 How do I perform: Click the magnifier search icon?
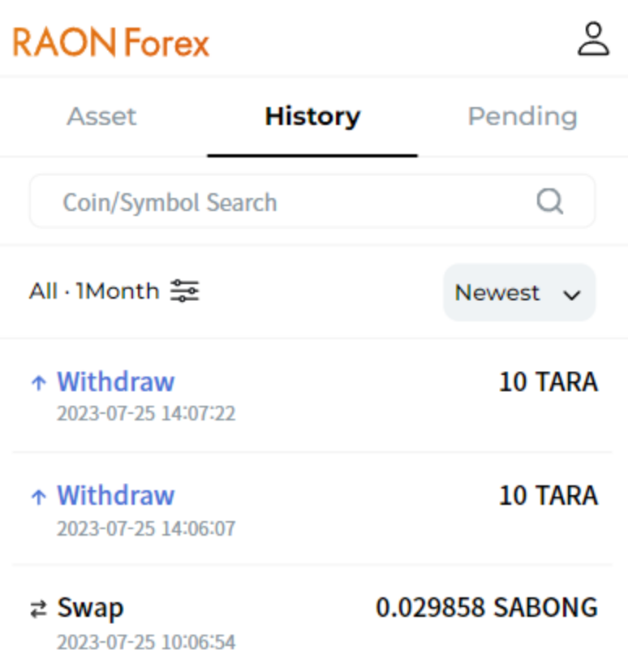click(x=550, y=201)
